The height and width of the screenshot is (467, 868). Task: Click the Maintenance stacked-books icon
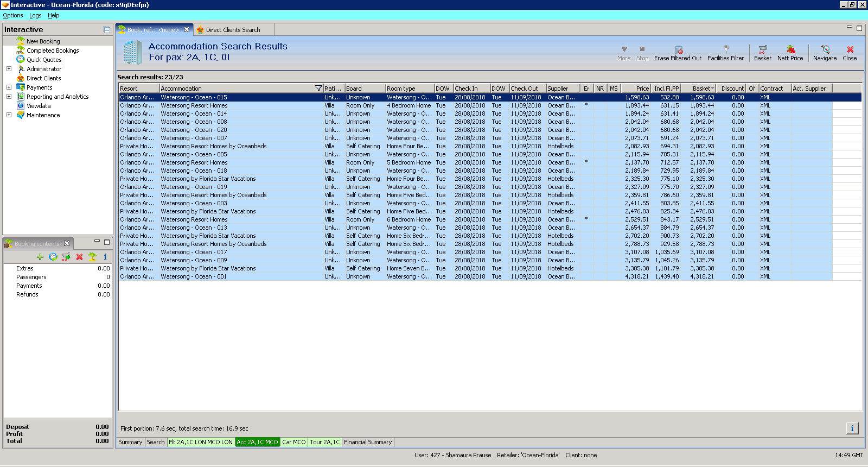tap(21, 115)
